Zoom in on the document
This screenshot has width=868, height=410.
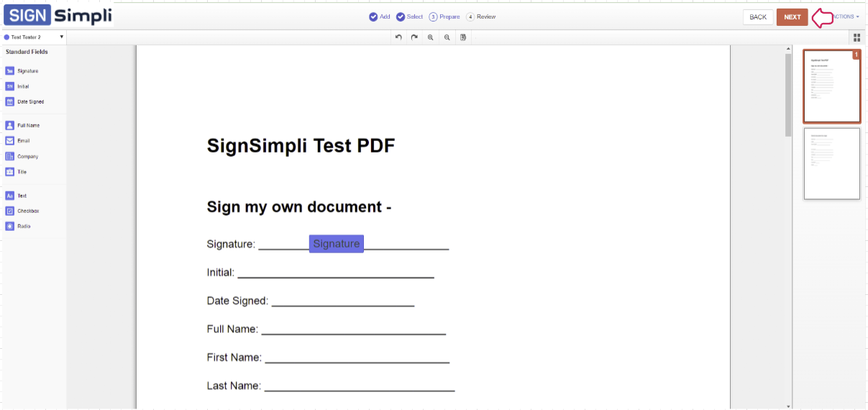(431, 37)
